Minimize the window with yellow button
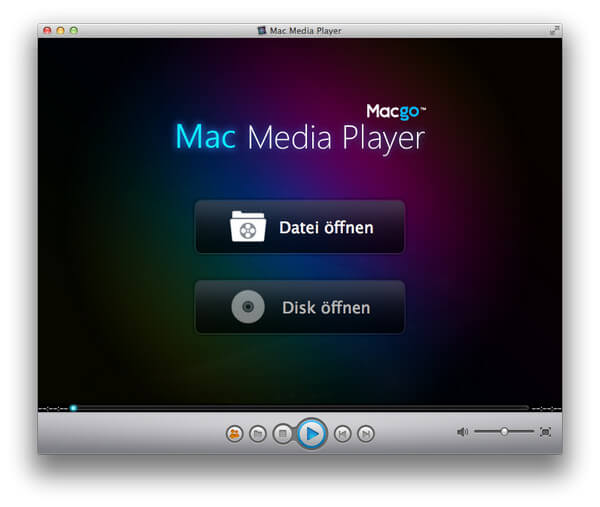This screenshot has height=507, width=600. click(60, 30)
